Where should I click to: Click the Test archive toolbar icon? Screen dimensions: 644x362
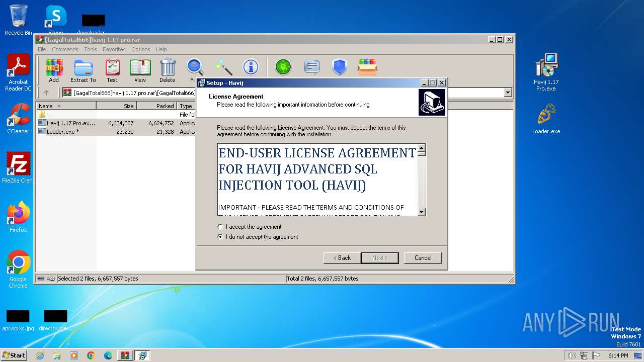(x=112, y=70)
